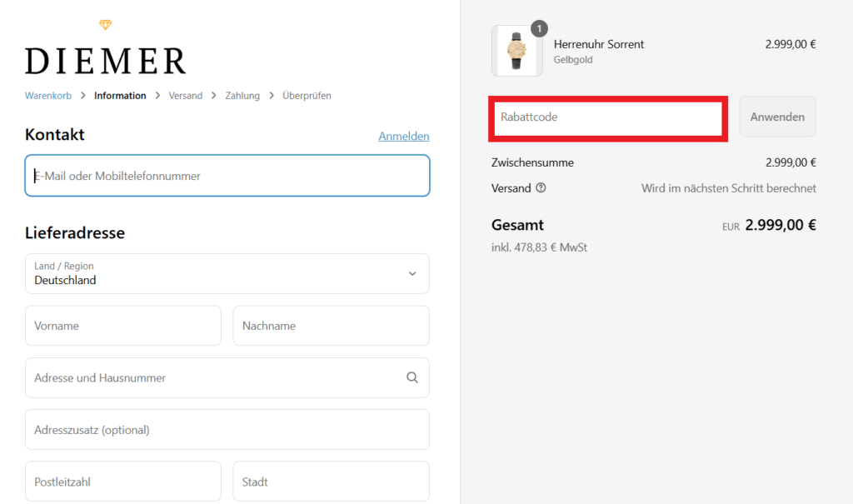The image size is (853, 504).
Task: Go back to Warenkorb breadcrumb
Action: [x=49, y=96]
